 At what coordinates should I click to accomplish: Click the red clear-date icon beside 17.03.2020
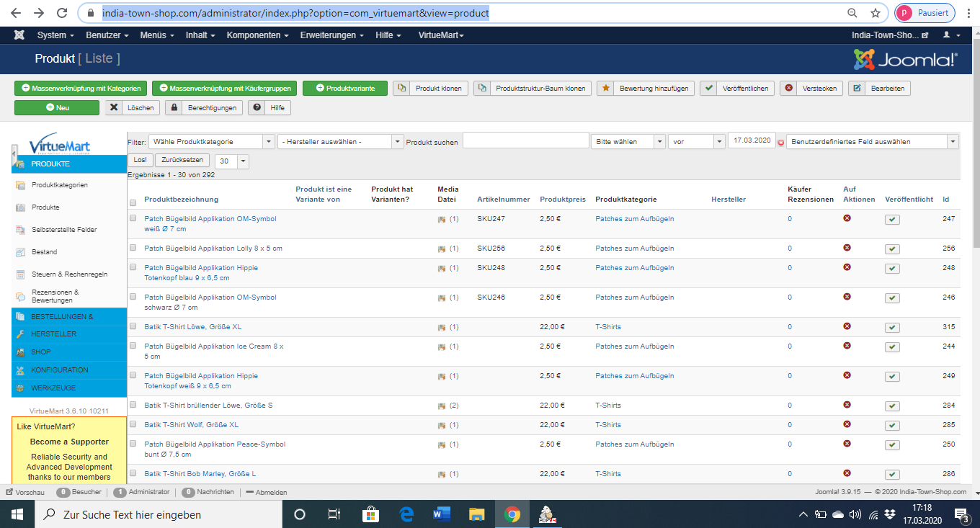781,143
